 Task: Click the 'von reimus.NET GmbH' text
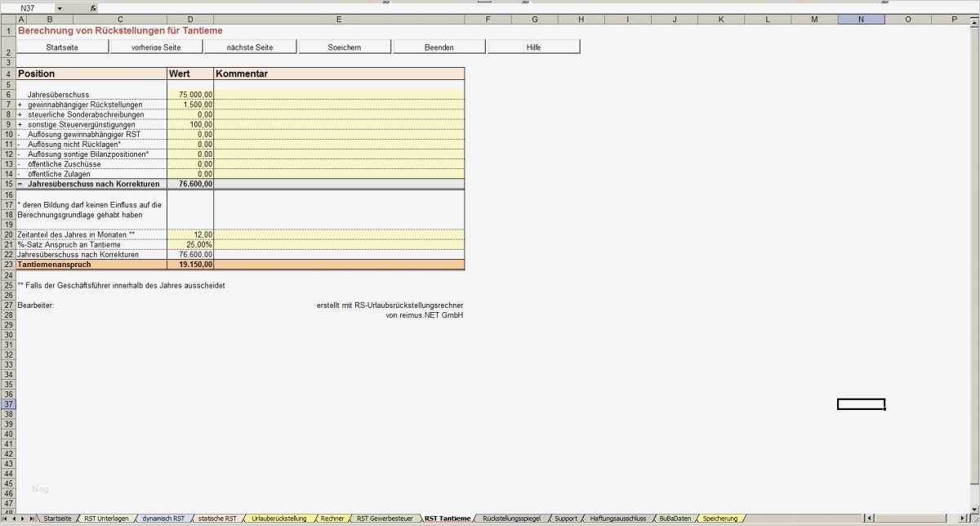click(x=425, y=314)
